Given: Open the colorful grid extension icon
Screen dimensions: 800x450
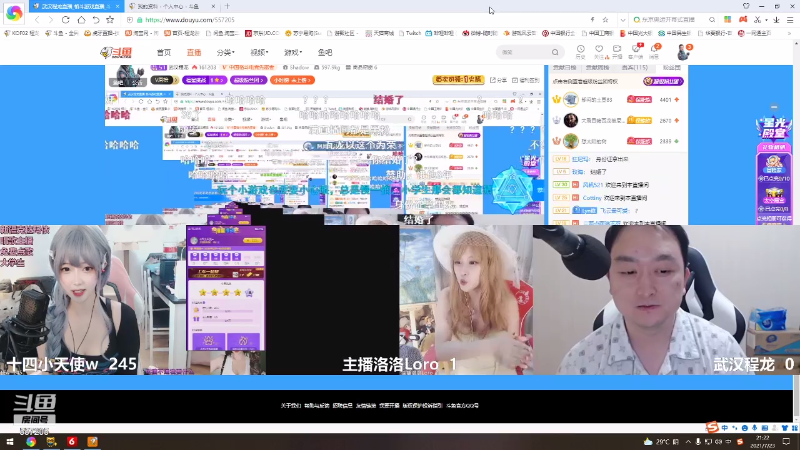Looking at the screenshot, I should click(728, 20).
